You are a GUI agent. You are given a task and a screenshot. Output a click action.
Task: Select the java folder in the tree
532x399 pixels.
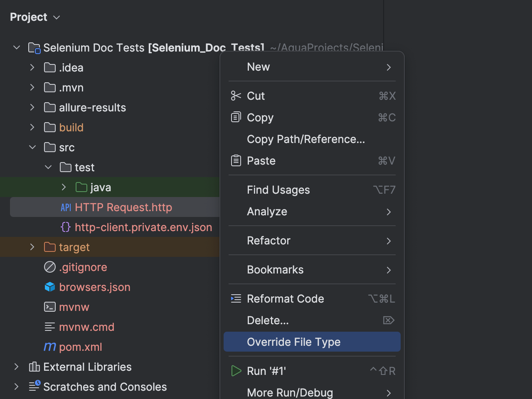[101, 187]
